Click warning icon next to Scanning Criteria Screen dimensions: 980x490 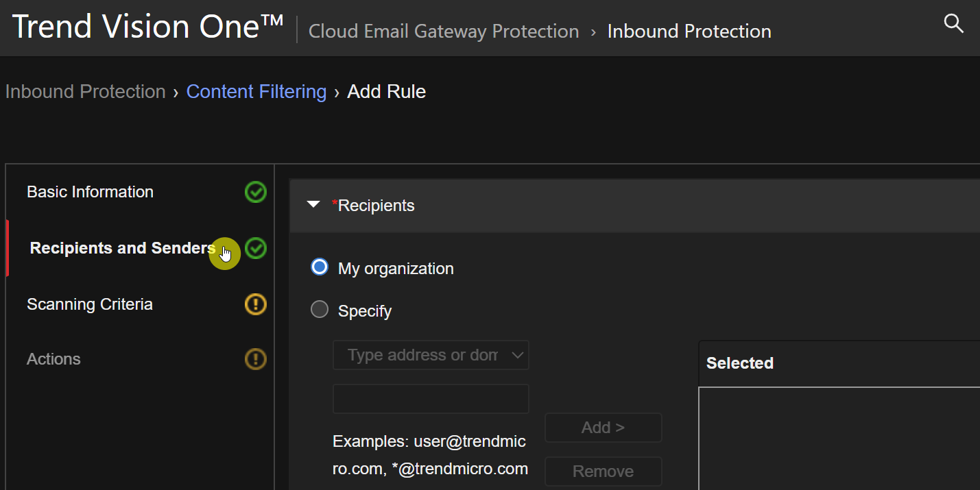(x=255, y=304)
